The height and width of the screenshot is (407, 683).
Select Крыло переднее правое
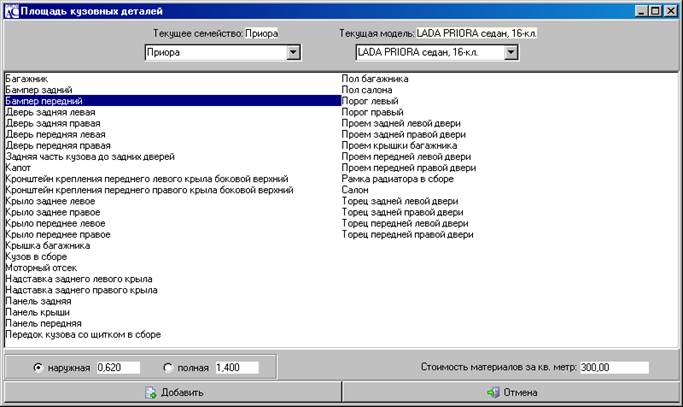point(58,234)
